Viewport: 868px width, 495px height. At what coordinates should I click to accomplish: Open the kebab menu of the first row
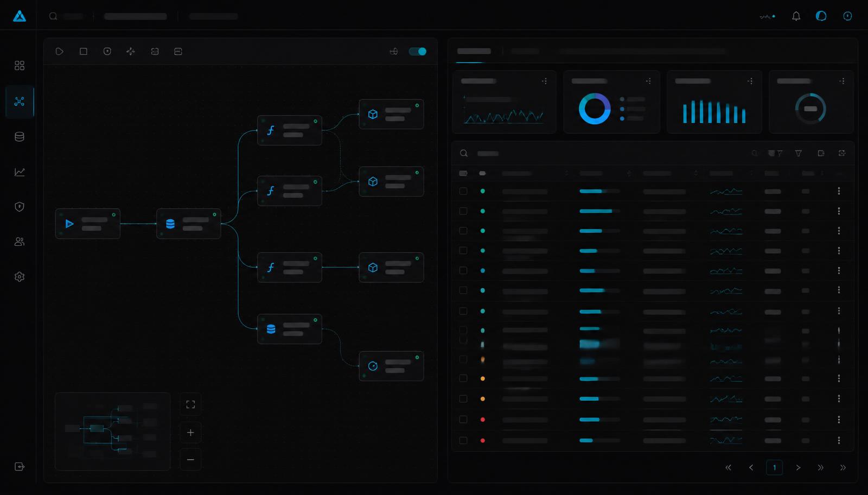coord(839,191)
